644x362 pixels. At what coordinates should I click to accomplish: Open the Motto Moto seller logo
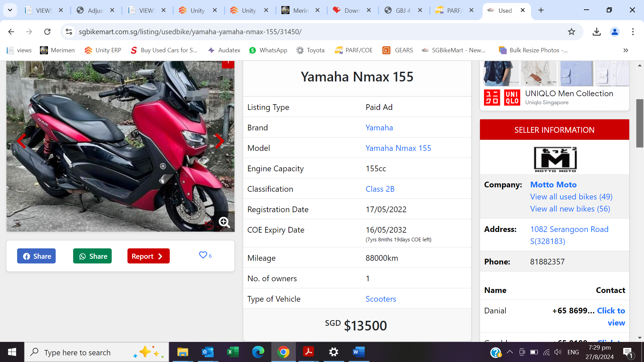click(555, 160)
